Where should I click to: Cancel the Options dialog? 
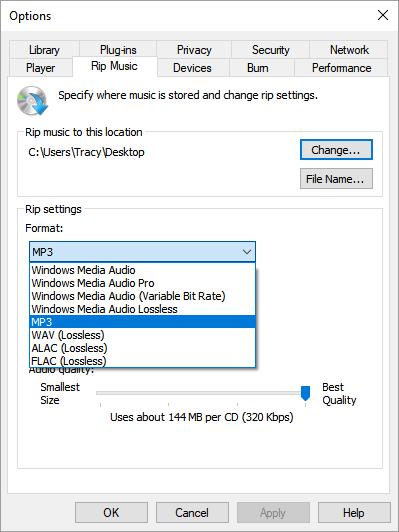(x=192, y=512)
